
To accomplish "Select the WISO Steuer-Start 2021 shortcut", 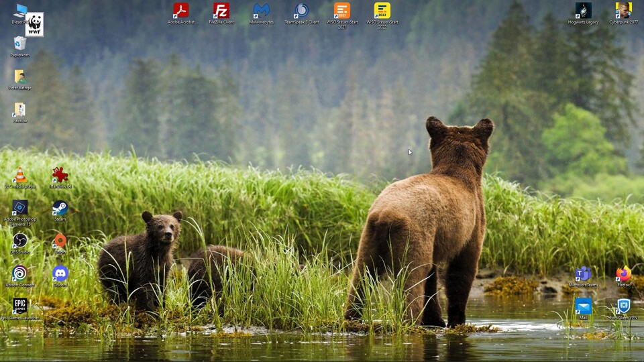I will (341, 15).
